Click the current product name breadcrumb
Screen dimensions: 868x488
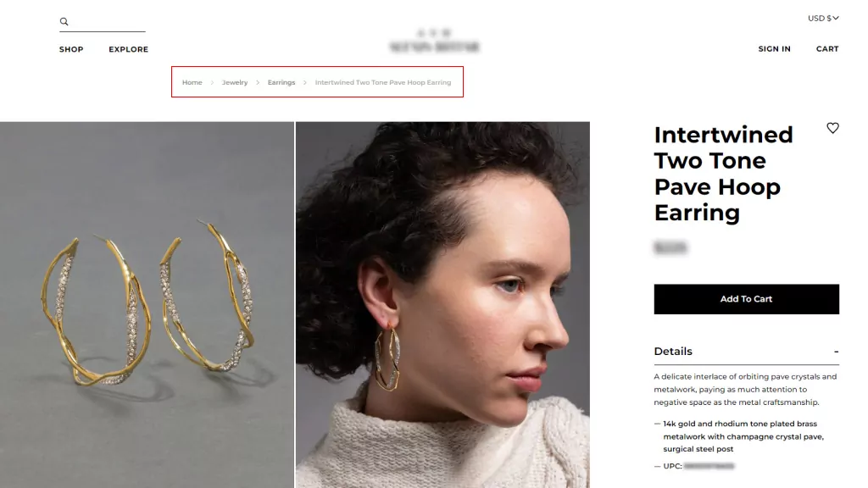pyautogui.click(x=383, y=82)
